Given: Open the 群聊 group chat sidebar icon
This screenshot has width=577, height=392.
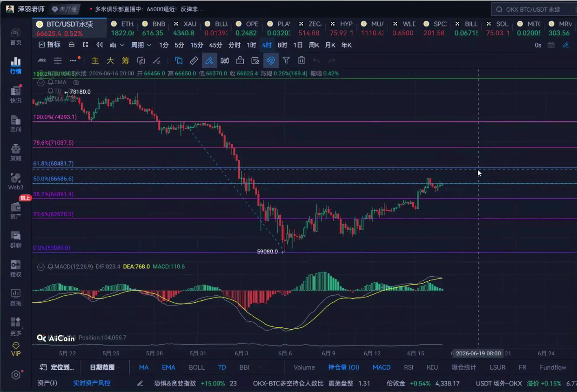Looking at the screenshot, I should (16, 239).
